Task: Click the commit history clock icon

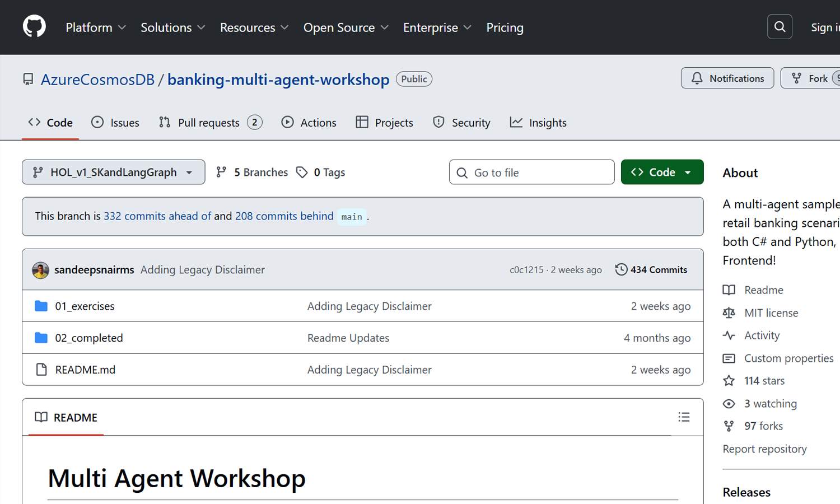Action: pyautogui.click(x=621, y=269)
